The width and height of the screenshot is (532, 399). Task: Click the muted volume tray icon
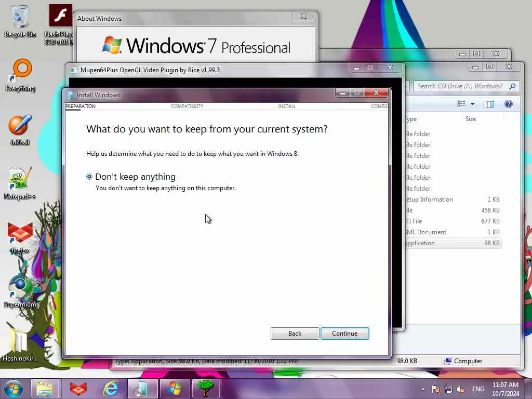(461, 389)
